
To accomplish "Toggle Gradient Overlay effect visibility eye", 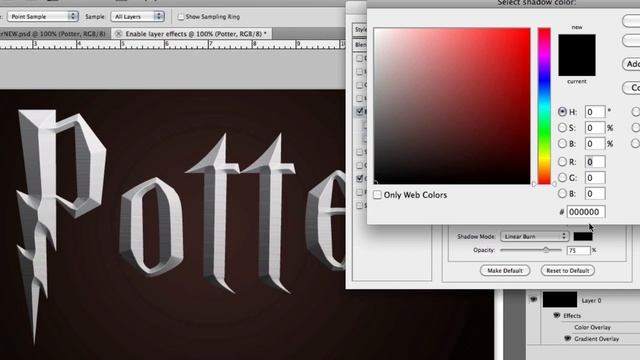I will [567, 339].
